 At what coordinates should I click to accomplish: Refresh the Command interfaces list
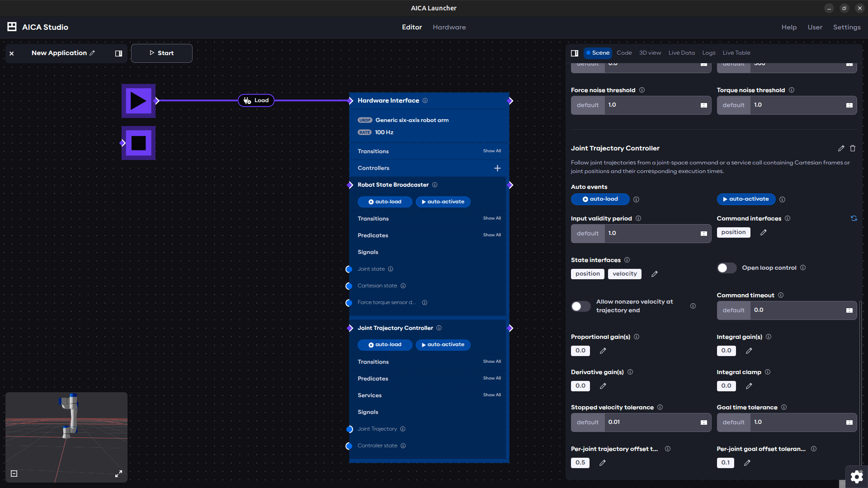854,218
